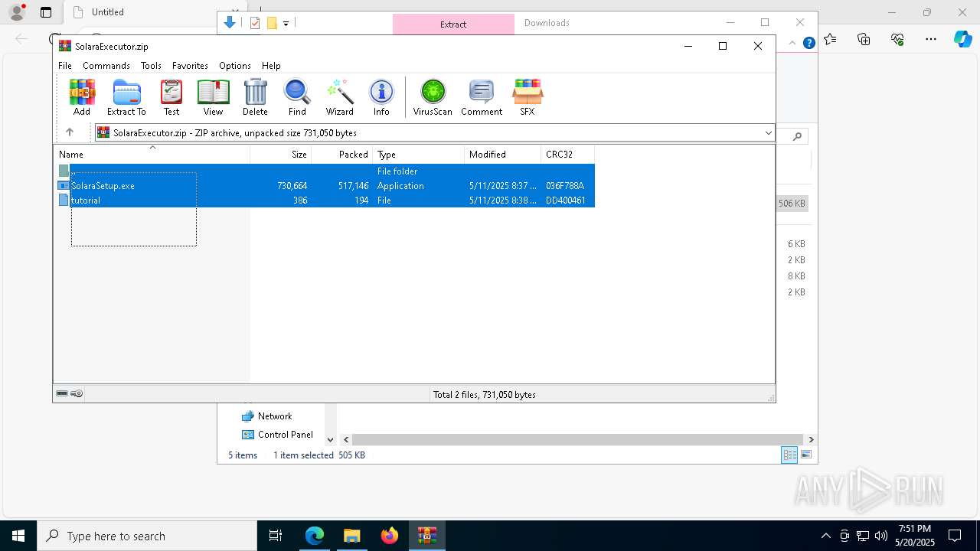Open Edge browser essentials heart icon
Viewport: 980px width, 551px height.
coord(897,39)
